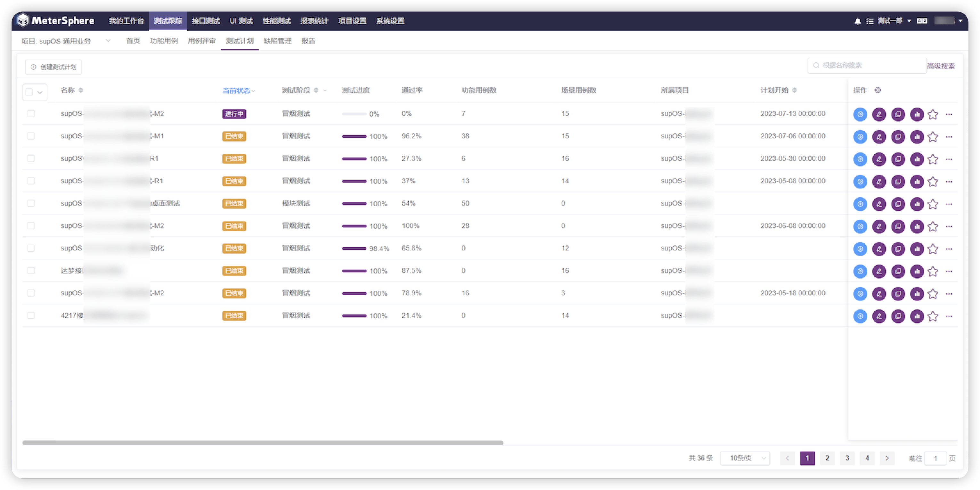Open the 测试阶段 filter chevron
The height and width of the screenshot is (490, 980).
(x=325, y=91)
